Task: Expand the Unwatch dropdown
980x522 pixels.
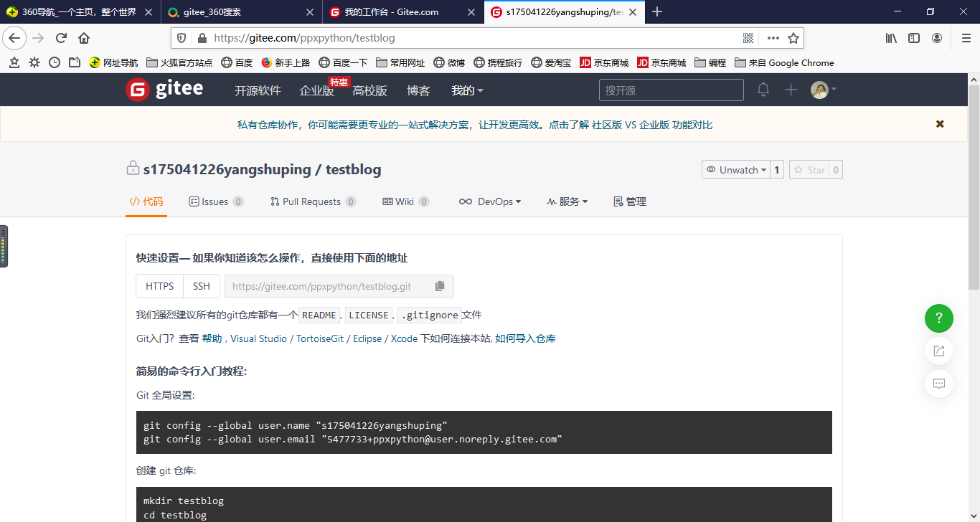Action: click(738, 169)
